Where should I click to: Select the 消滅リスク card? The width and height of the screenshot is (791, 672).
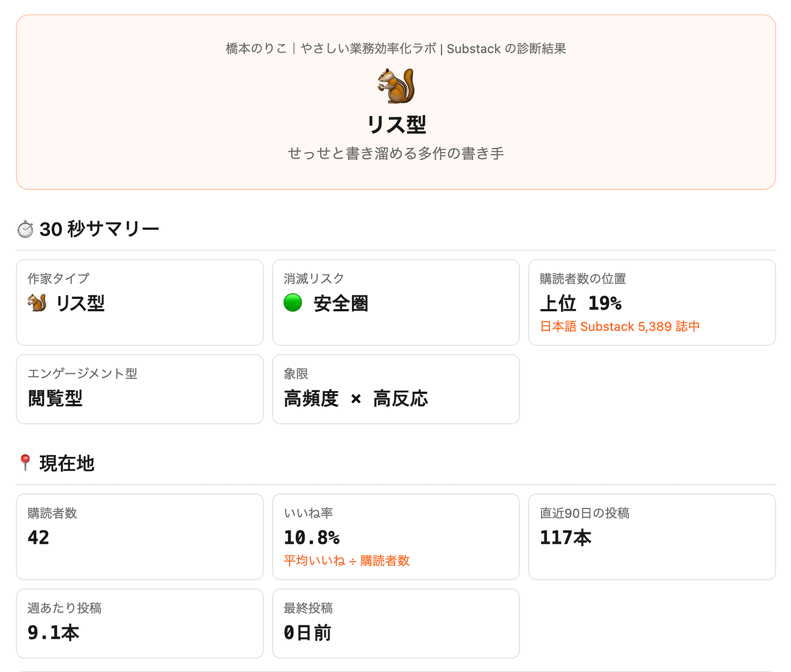[x=396, y=303]
